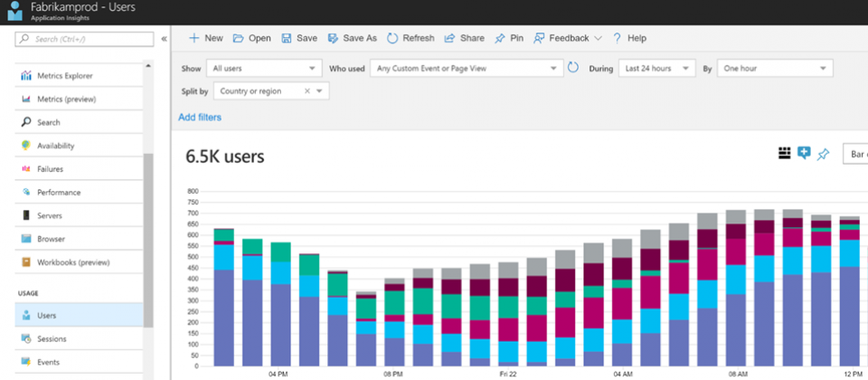Viewport: 868px width, 380px height.
Task: Pin report using toolbar Pin
Action: click(x=509, y=38)
